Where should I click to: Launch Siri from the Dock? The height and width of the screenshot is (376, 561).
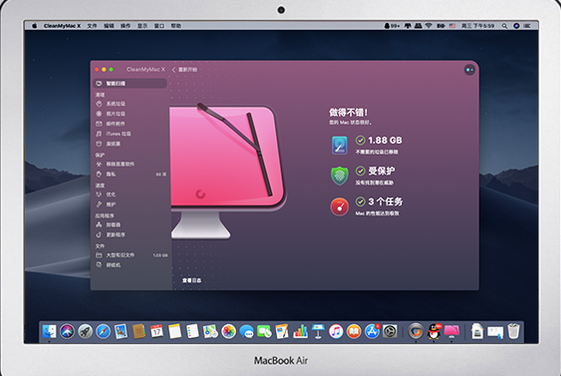point(67,332)
